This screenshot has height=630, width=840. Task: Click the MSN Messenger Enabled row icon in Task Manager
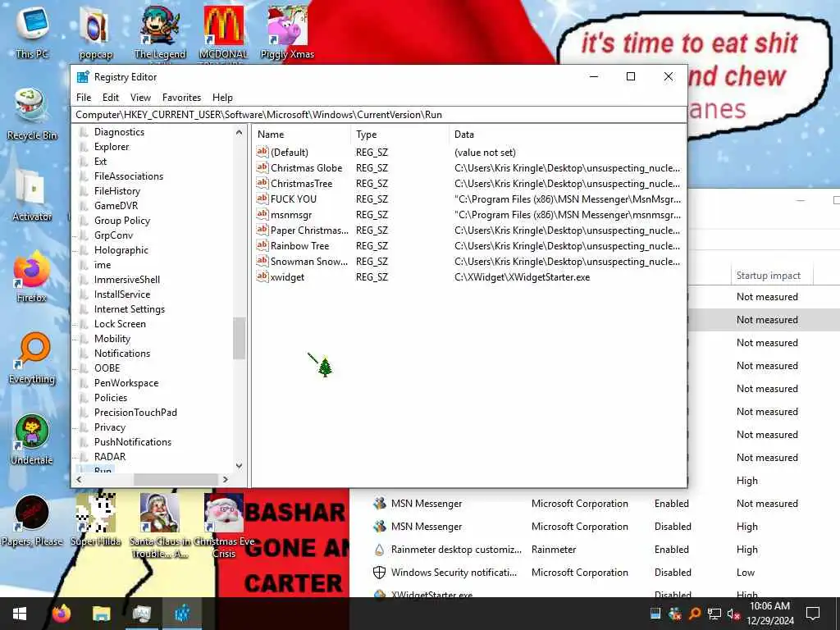pyautogui.click(x=379, y=504)
